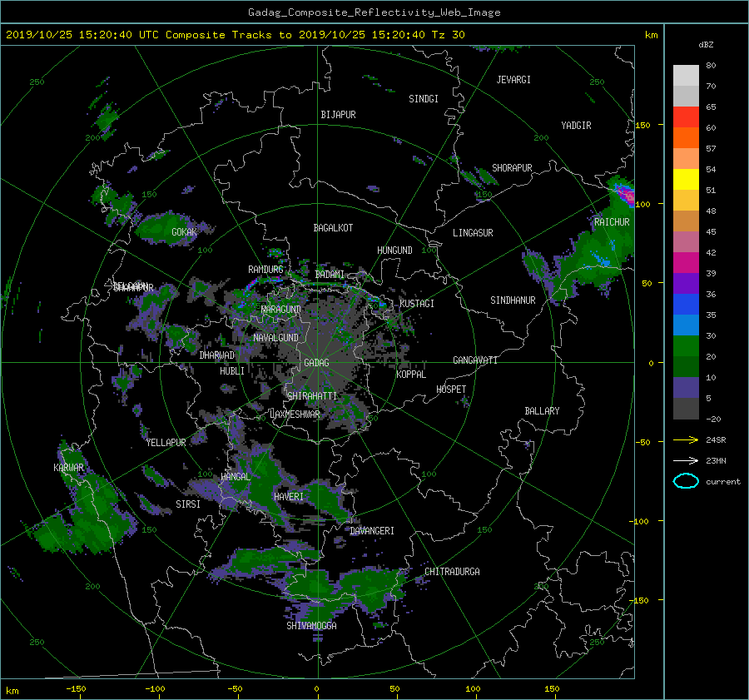Click the SHIVAMOGGA city label
The width and height of the screenshot is (749, 700).
[x=311, y=625]
